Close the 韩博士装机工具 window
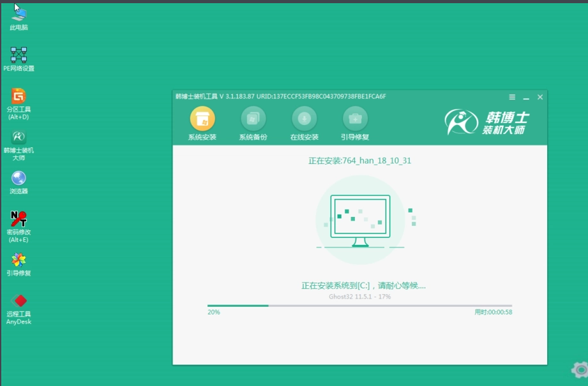 pyautogui.click(x=540, y=97)
